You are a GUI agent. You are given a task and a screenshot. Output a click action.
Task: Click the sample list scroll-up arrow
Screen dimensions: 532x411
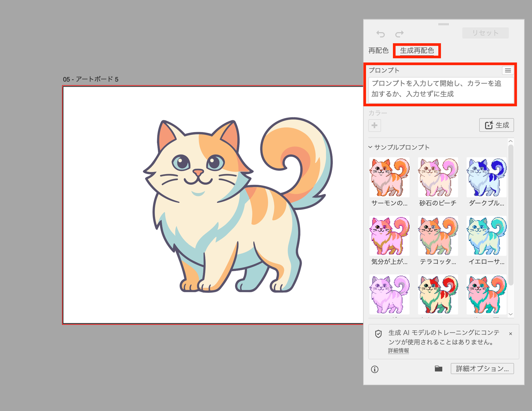511,141
